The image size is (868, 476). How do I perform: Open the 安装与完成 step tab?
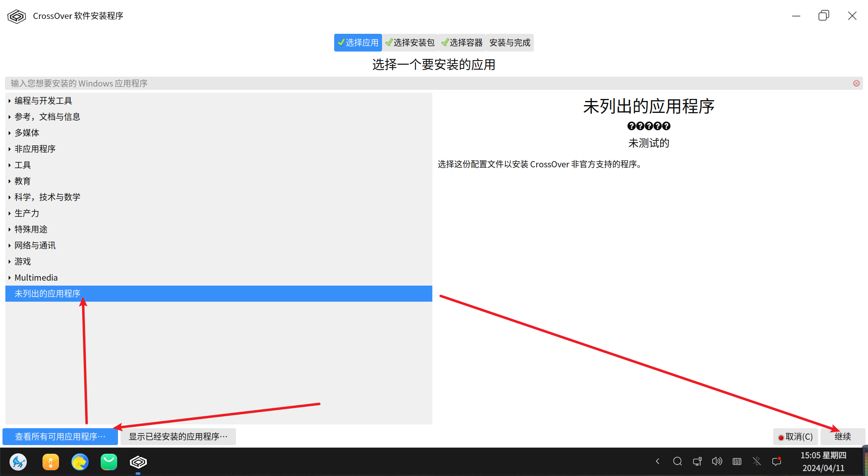(510, 43)
